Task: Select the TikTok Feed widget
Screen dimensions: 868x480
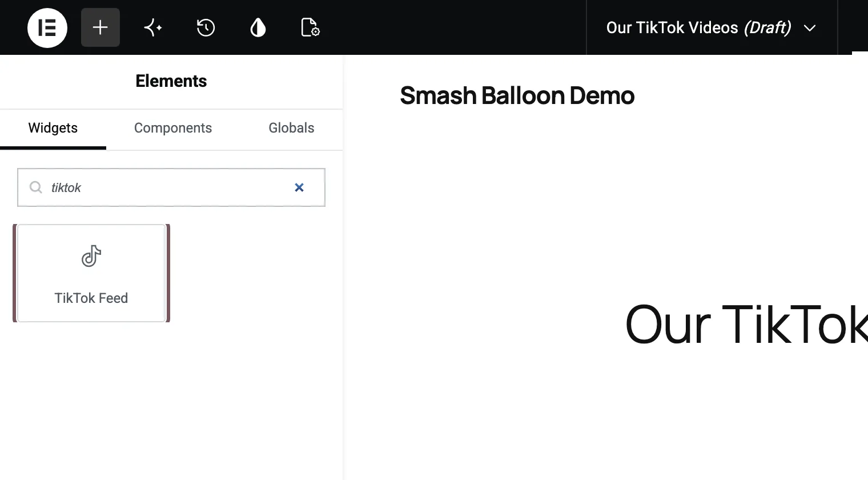Action: (91, 273)
